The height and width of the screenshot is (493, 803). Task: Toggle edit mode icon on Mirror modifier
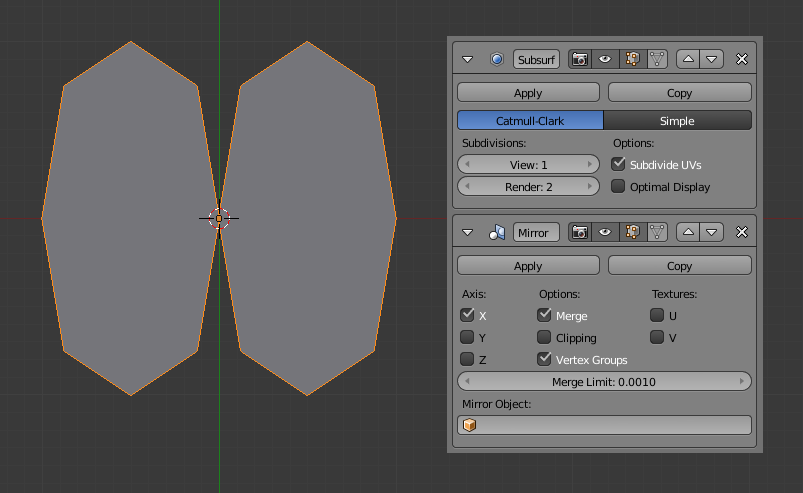631,233
